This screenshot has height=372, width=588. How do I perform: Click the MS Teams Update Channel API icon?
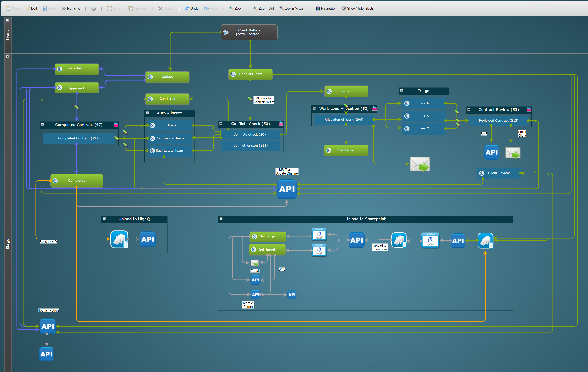287,189
